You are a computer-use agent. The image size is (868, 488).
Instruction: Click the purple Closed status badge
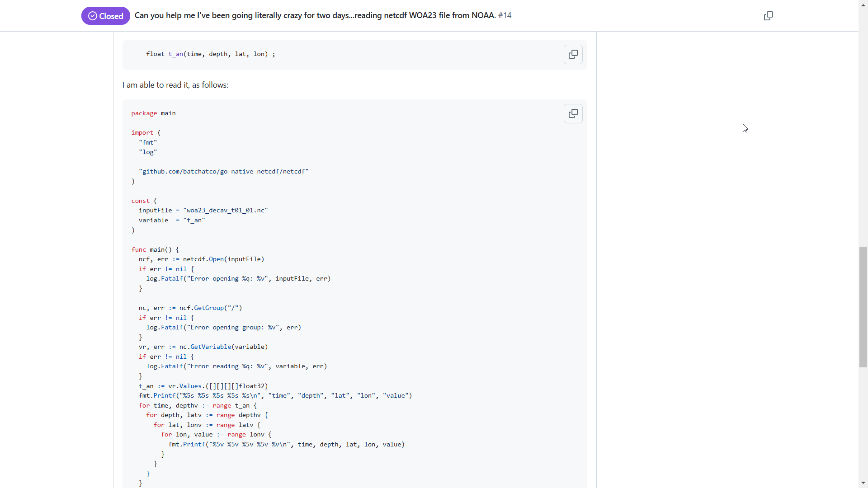105,16
